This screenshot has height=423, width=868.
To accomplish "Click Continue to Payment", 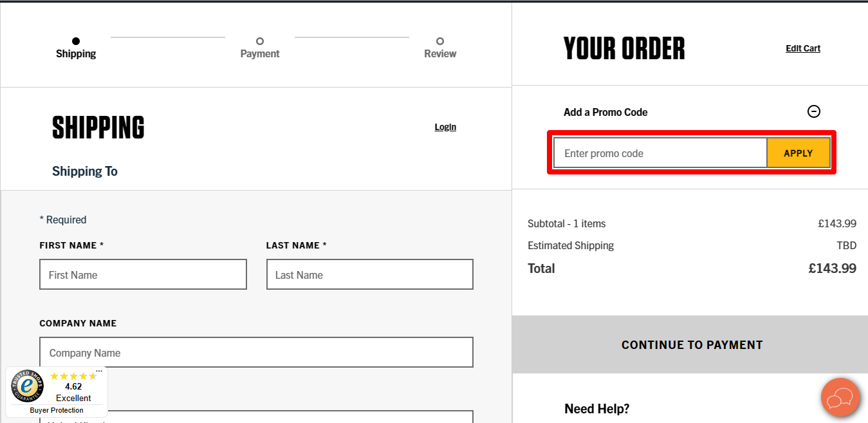I will click(x=692, y=345).
